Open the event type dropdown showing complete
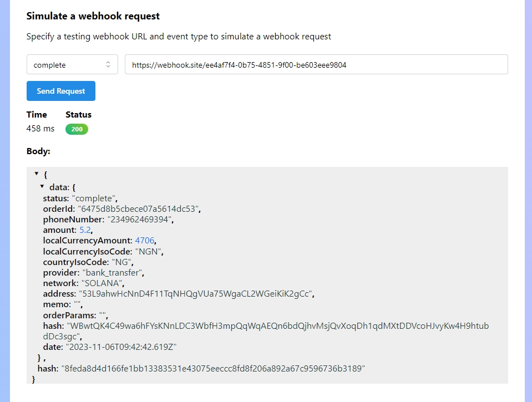Image resolution: width=532 pixels, height=402 pixels. [72, 65]
